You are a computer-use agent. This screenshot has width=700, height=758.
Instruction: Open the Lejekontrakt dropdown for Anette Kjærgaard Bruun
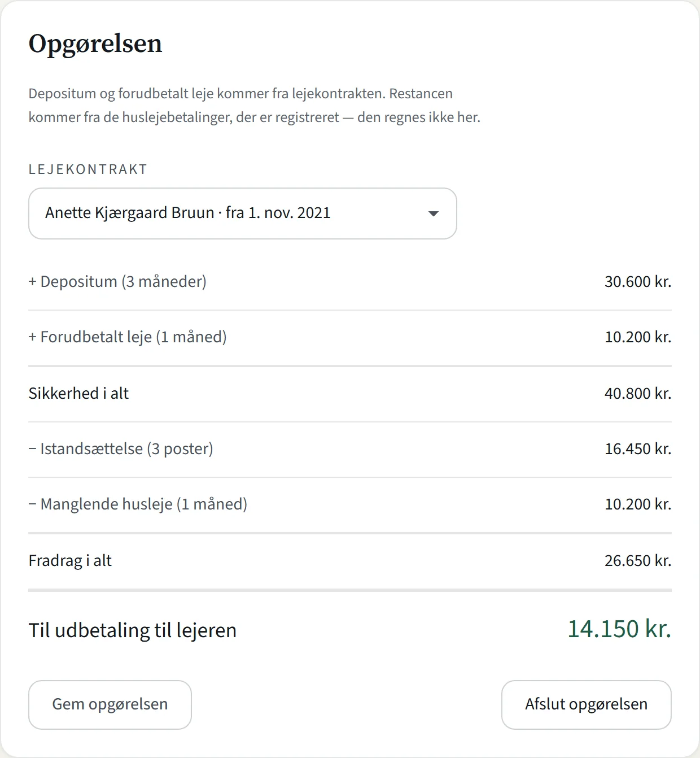(x=242, y=214)
